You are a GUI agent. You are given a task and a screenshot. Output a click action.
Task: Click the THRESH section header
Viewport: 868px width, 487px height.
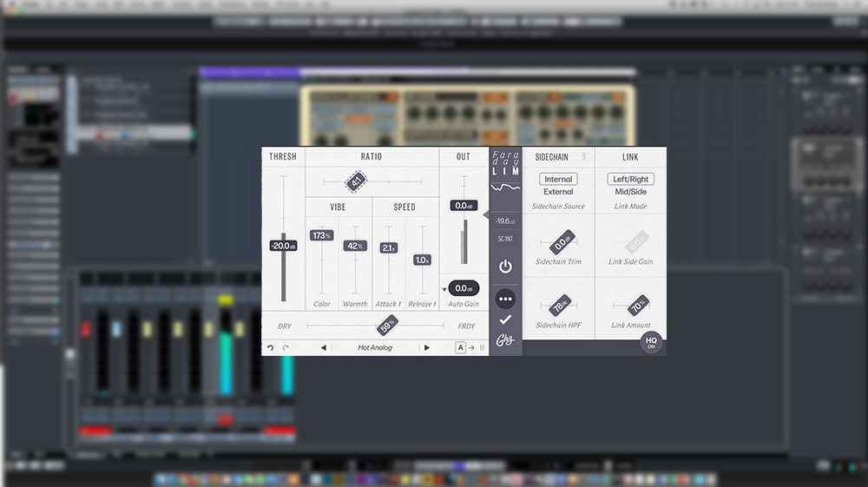(283, 156)
